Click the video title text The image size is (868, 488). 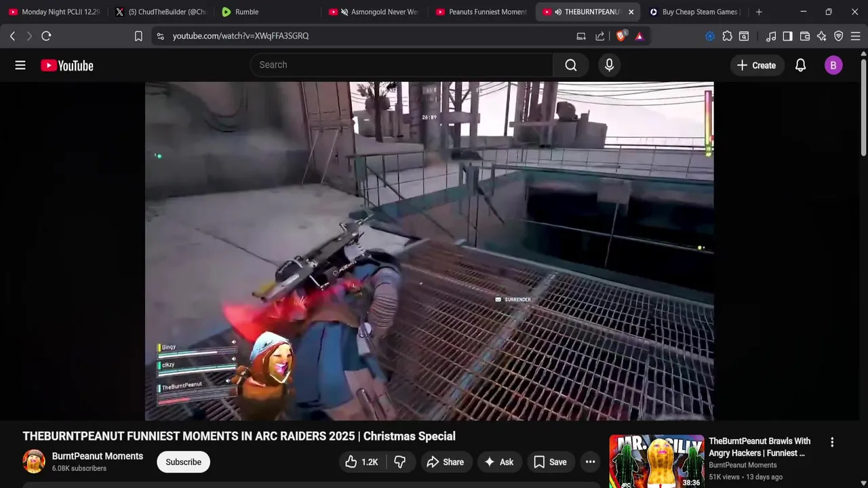(x=239, y=436)
